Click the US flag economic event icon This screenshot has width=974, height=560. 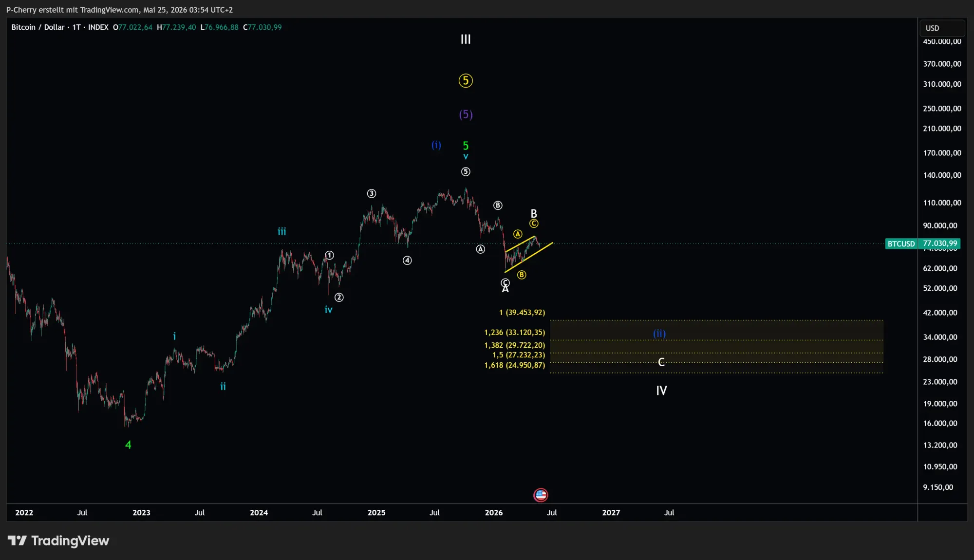(541, 495)
